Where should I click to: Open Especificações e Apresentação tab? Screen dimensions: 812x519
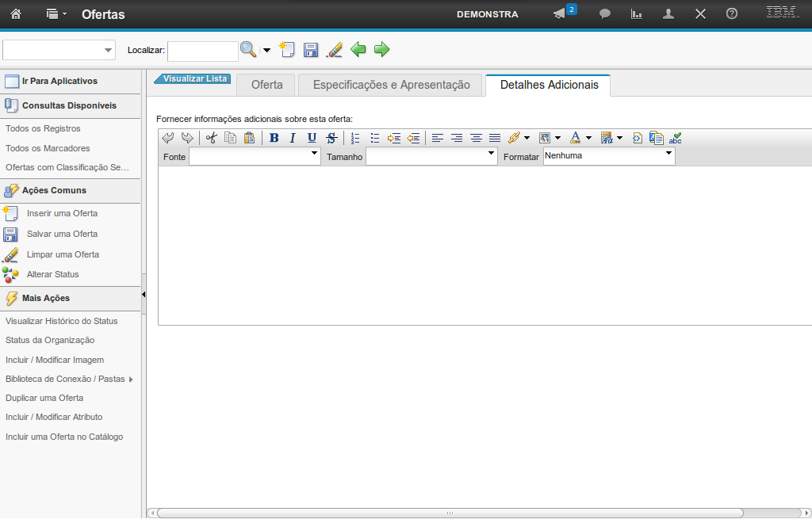click(391, 85)
